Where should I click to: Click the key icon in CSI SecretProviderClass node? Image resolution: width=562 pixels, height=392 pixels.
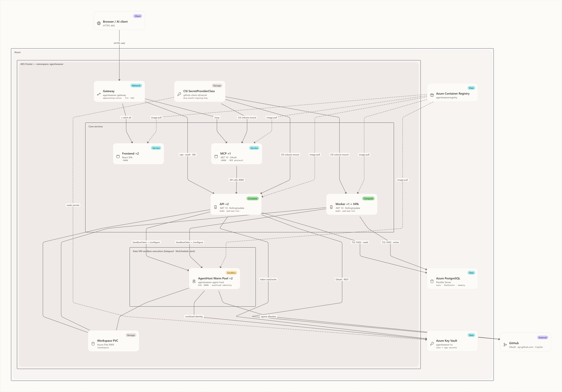(x=179, y=94)
